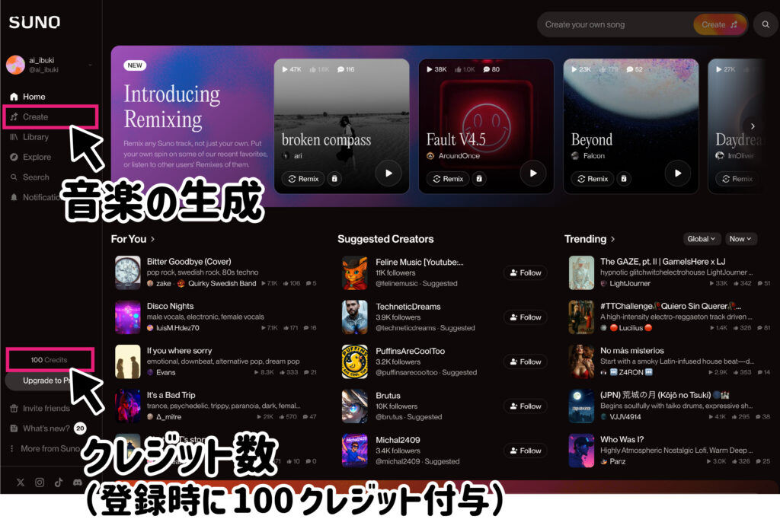Open the #TTChallenge Quiero Sin Querer track

click(x=670, y=306)
